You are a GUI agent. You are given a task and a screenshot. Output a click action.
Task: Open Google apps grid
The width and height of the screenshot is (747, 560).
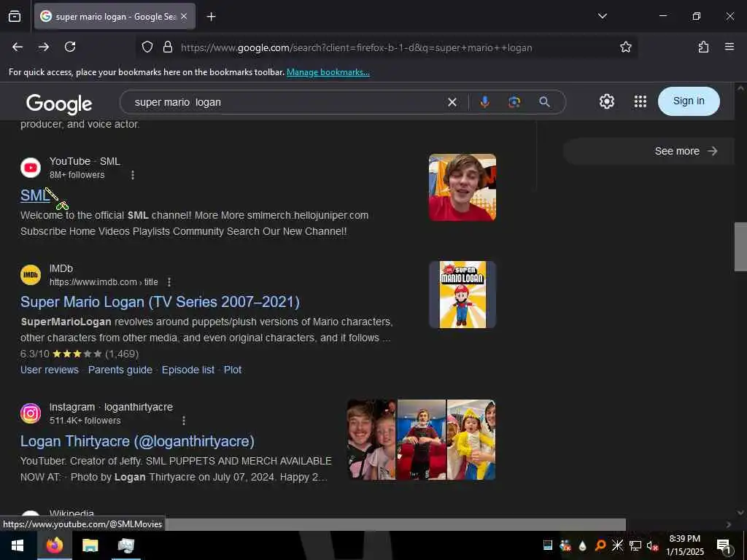(x=640, y=101)
